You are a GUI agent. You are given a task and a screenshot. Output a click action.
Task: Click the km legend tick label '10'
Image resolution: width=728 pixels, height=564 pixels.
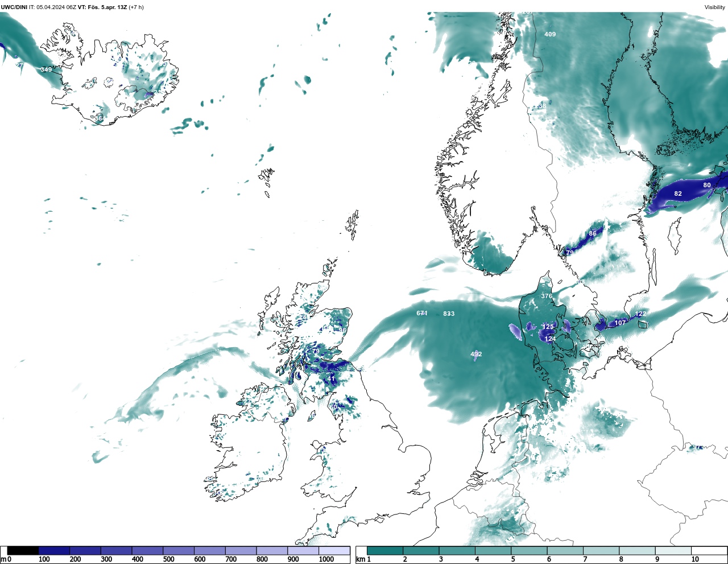coord(695,559)
